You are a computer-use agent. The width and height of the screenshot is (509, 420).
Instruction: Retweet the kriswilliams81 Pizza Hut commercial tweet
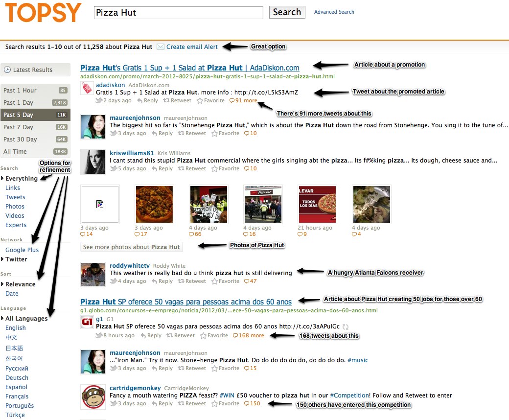pos(192,168)
